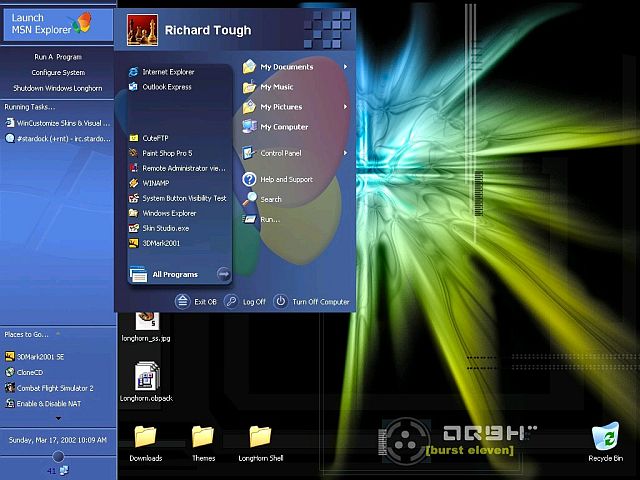Open Paint Shop Pro 5
Screen dimensions: 640x480
click(x=166, y=153)
